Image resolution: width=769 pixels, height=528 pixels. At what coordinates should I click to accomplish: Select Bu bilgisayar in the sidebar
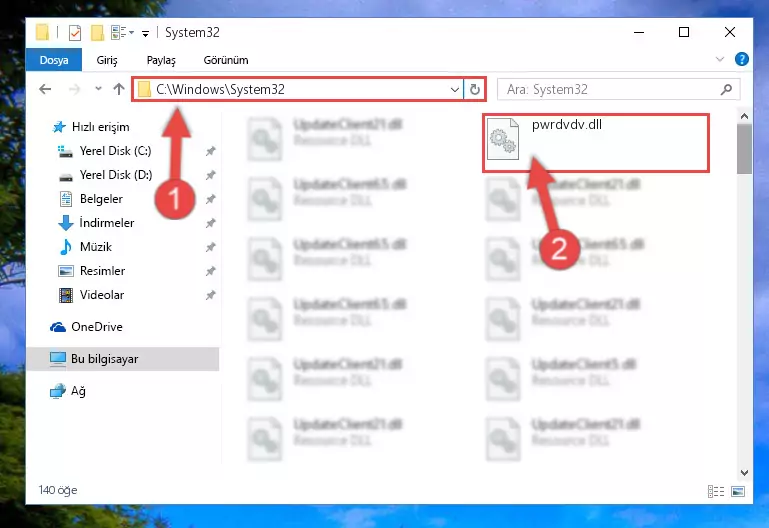click(123, 359)
